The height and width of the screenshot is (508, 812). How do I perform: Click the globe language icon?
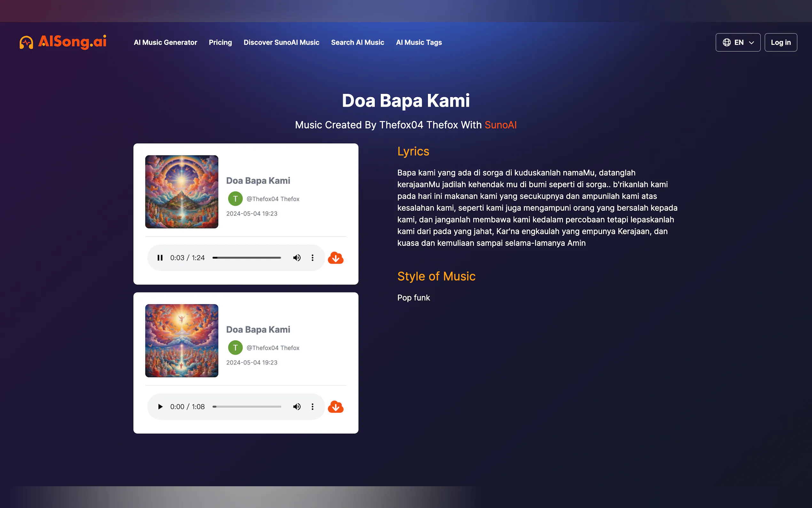pyautogui.click(x=726, y=42)
